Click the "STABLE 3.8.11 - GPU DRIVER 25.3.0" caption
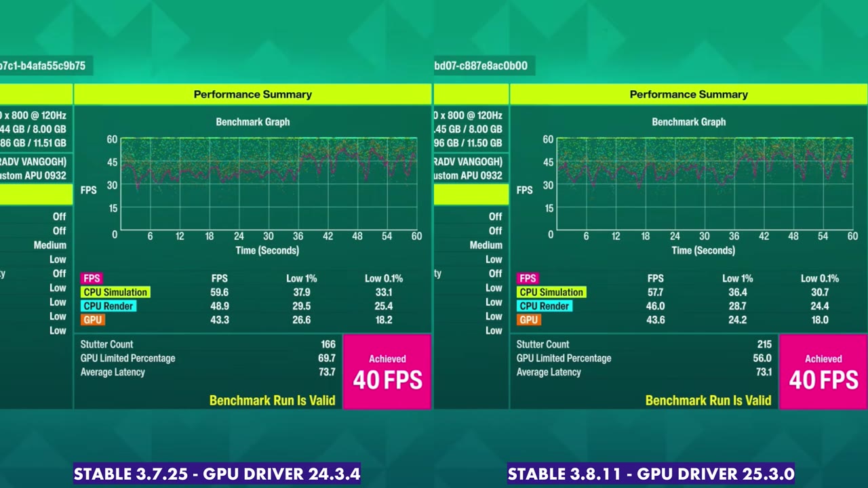 coord(651,473)
